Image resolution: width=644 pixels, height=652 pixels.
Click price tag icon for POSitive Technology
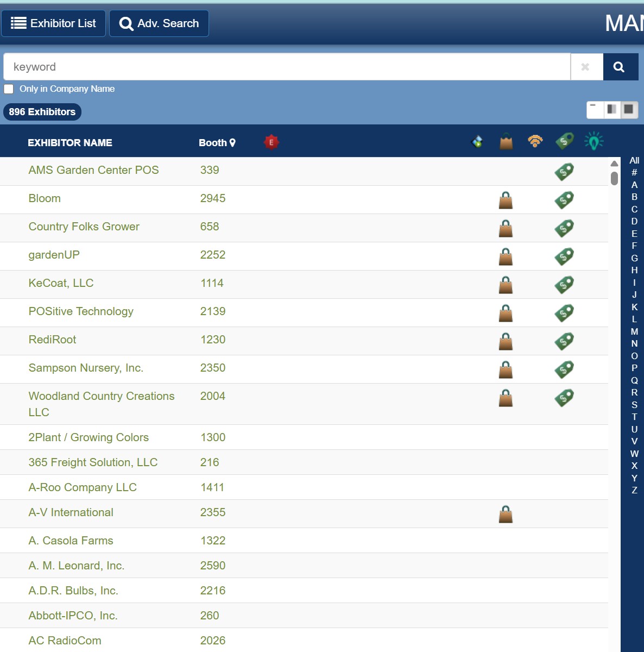(x=564, y=313)
